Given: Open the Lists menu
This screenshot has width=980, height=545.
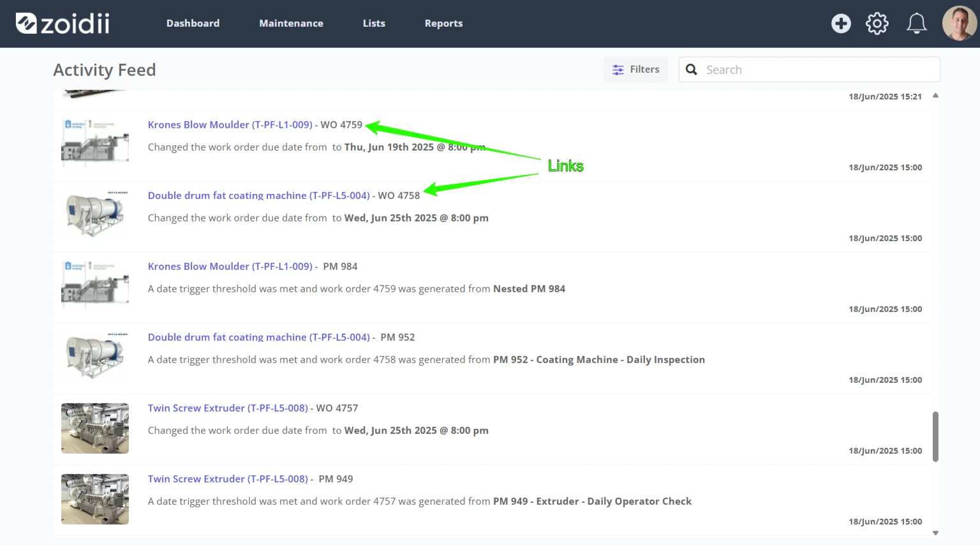Looking at the screenshot, I should click(x=374, y=24).
